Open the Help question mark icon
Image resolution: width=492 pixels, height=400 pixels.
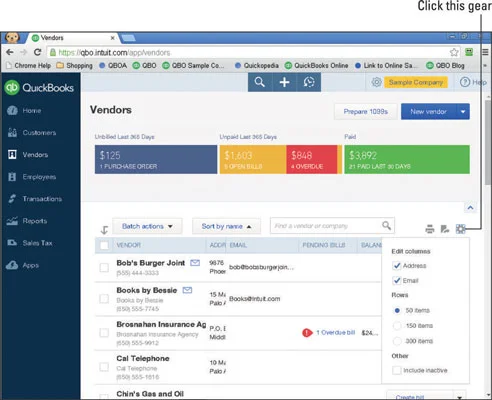click(x=465, y=82)
